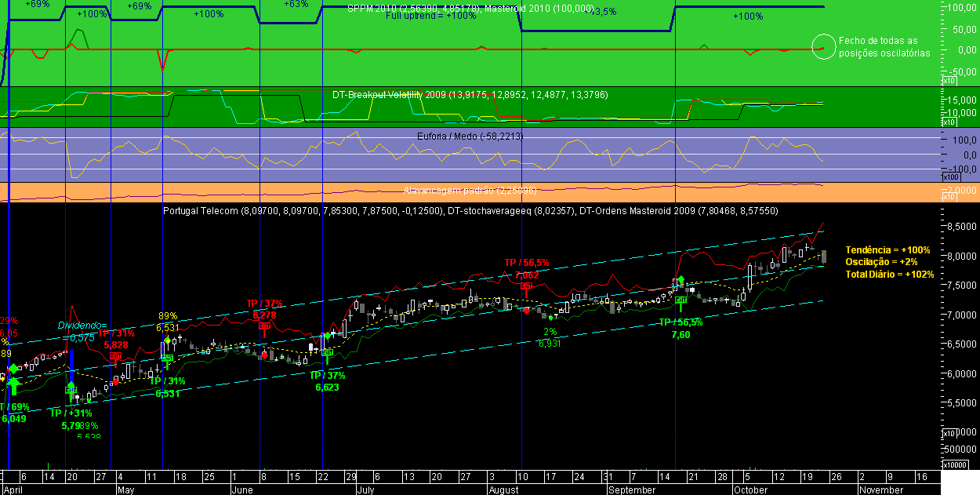The width and height of the screenshot is (980, 495).
Task: Click the green TP / 69% label
Action: (16, 407)
